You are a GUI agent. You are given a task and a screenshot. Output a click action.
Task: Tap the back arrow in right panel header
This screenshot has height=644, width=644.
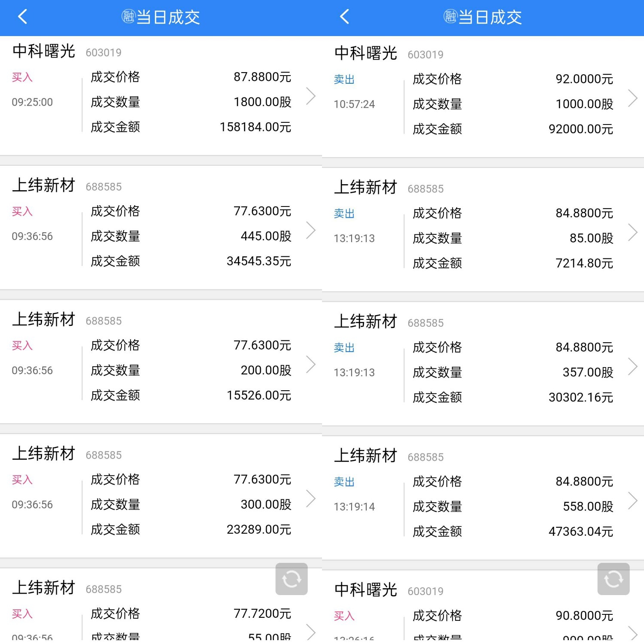345,17
